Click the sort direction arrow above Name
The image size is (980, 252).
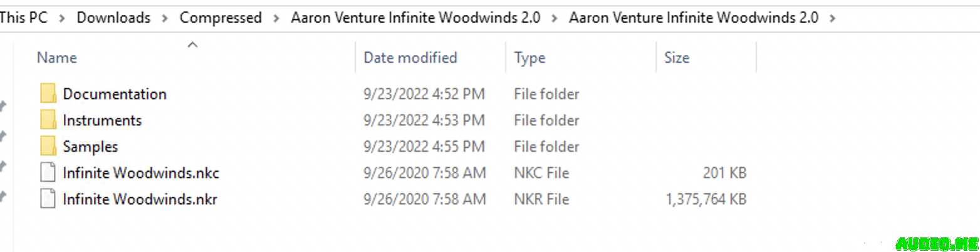(x=193, y=45)
